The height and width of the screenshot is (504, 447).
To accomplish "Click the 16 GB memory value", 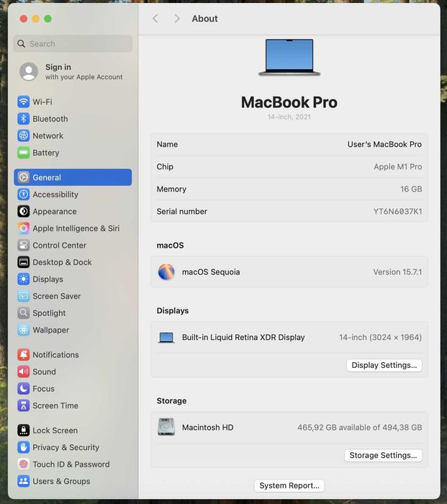I will coord(411,189).
